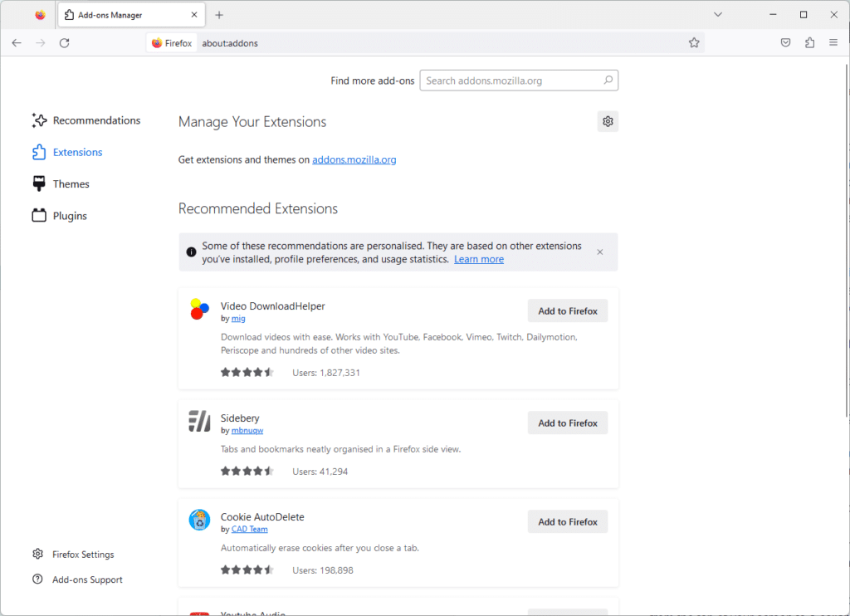The width and height of the screenshot is (850, 616).
Task: Open Save to Pocket icon
Action: pos(785,43)
